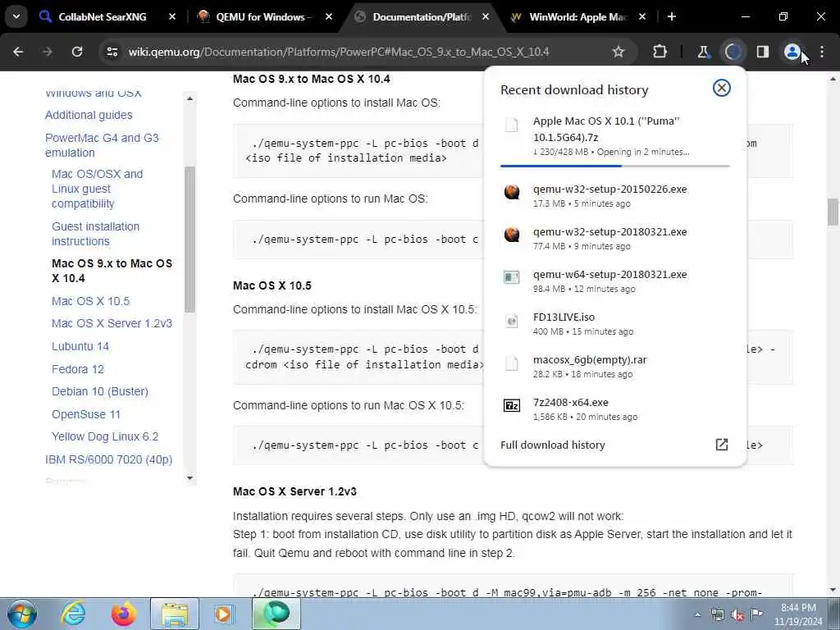Open the tab search dropdown arrow
This screenshot has width=840, height=630.
tap(16, 16)
